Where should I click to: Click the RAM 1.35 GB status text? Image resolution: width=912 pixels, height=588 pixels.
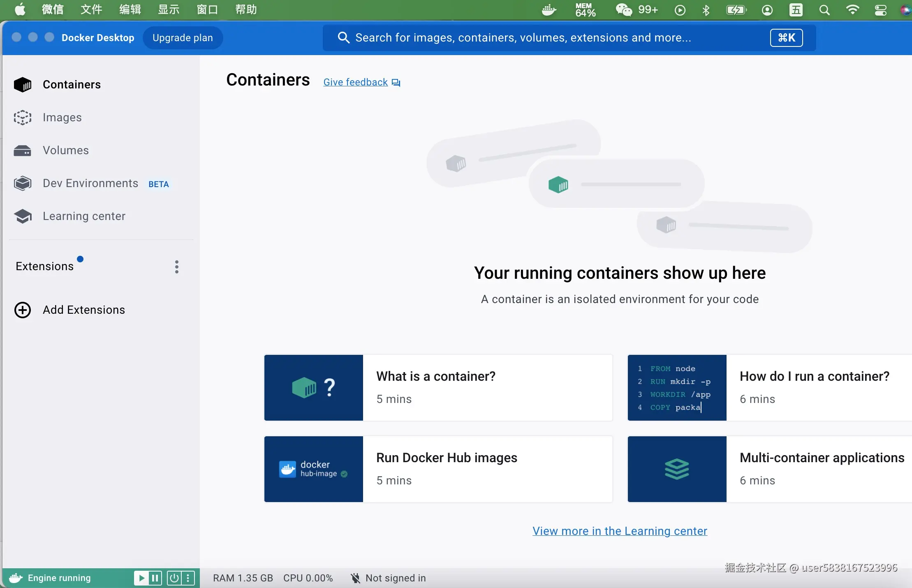pyautogui.click(x=243, y=578)
